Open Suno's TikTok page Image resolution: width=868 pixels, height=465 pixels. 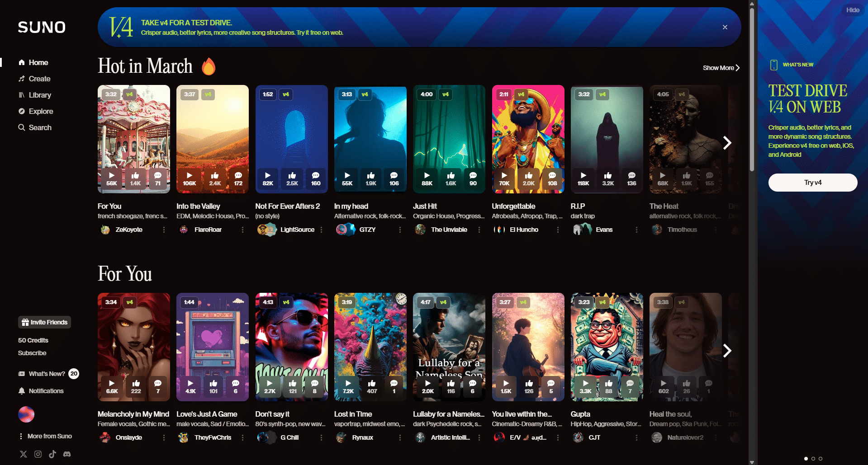(x=52, y=454)
